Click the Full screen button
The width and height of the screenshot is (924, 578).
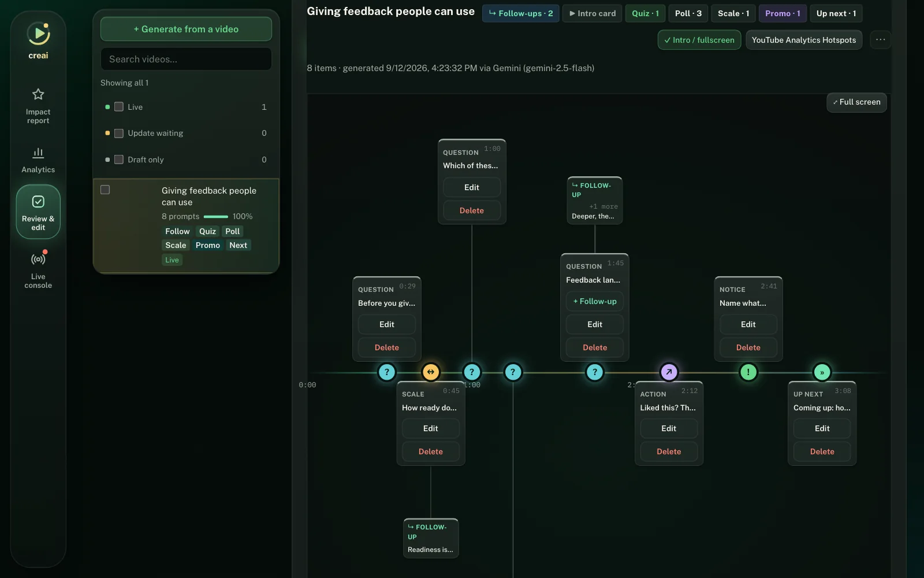[x=856, y=102]
